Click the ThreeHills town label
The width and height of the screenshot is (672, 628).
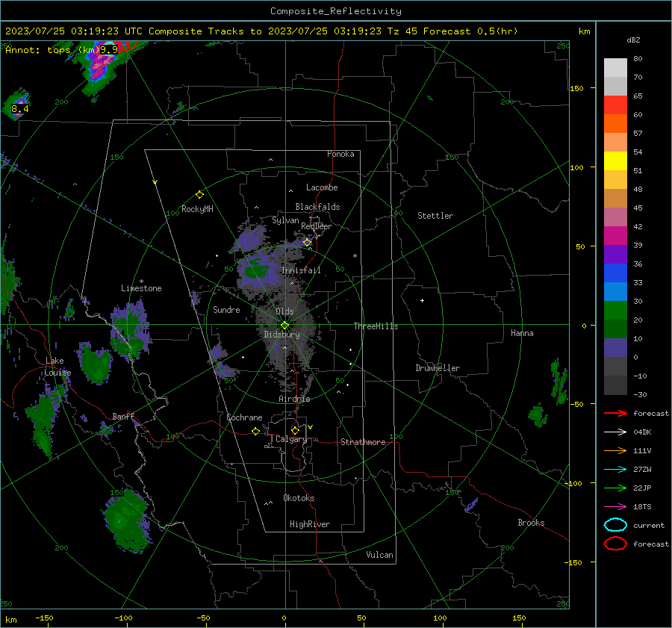click(376, 326)
